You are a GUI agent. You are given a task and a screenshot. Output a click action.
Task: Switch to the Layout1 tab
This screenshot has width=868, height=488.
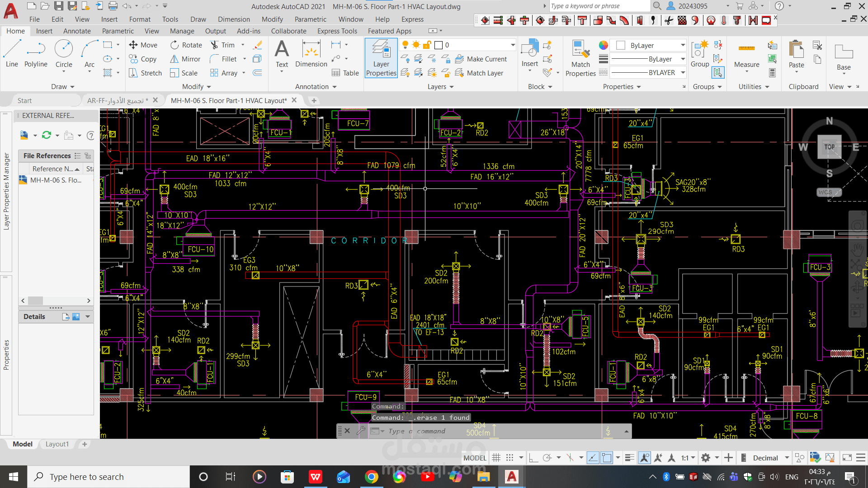(x=57, y=444)
